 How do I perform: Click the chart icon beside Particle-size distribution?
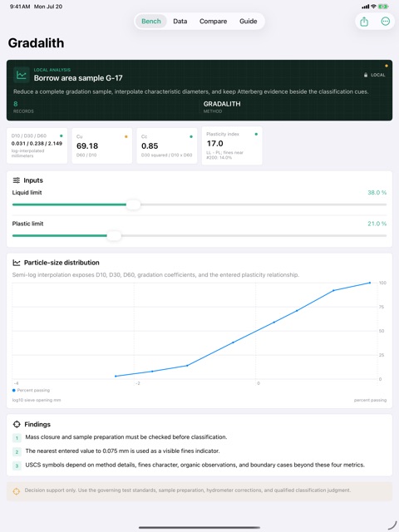pos(17,263)
